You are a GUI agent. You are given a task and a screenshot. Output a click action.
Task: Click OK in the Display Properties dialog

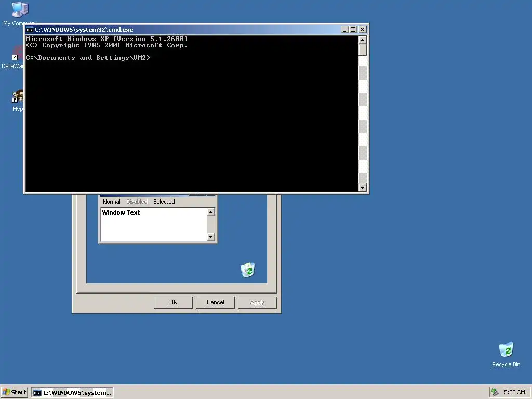173,302
